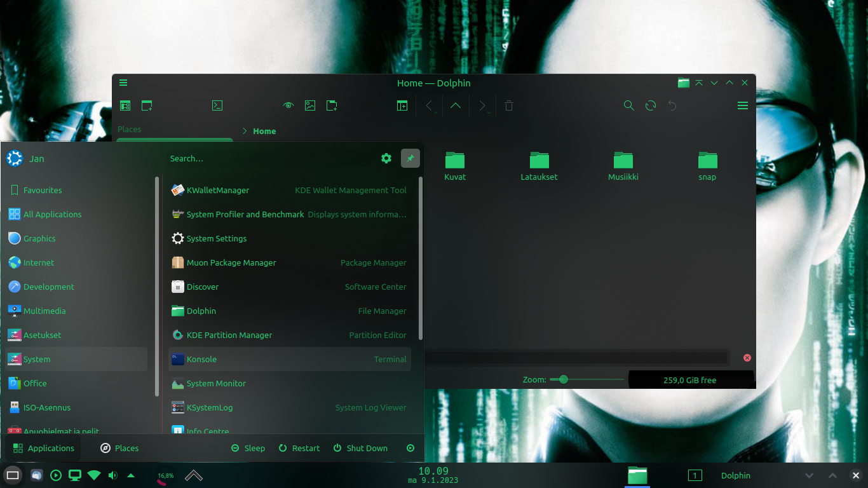Select the Asetukset category
Image resolution: width=868 pixels, height=488 pixels.
tap(76, 335)
